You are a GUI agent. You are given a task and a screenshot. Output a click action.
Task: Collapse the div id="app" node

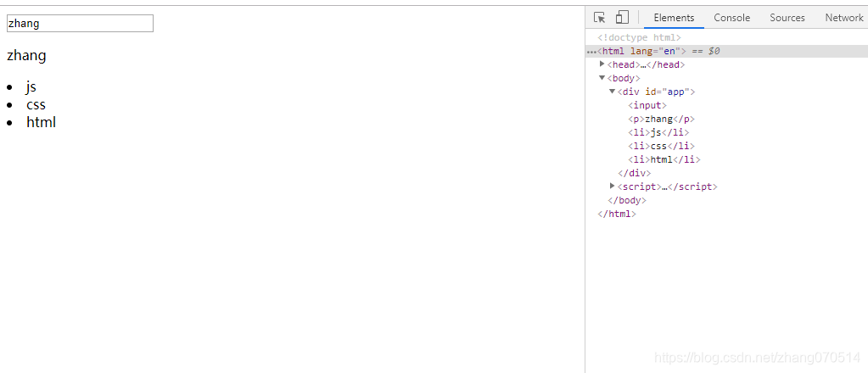coord(613,92)
